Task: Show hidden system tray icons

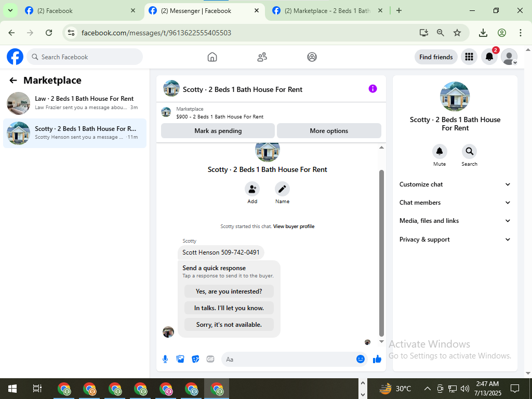Action: tap(428, 389)
